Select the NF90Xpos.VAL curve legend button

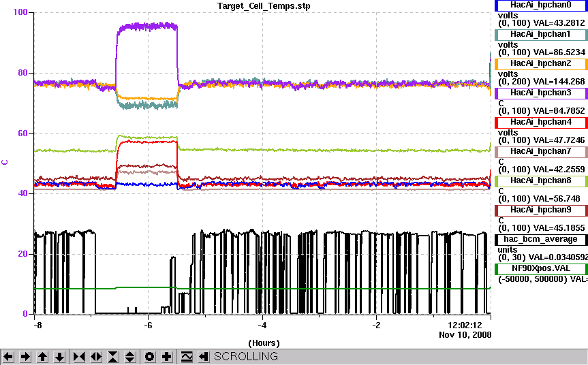coord(541,268)
